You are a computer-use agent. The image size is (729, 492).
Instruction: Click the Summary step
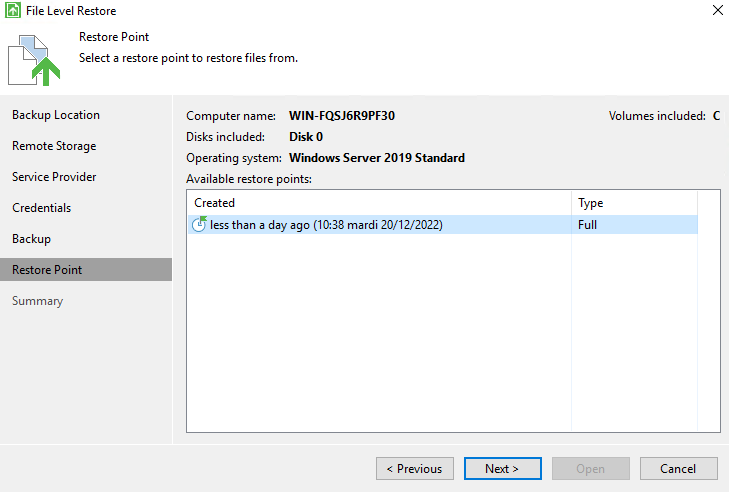point(37,301)
